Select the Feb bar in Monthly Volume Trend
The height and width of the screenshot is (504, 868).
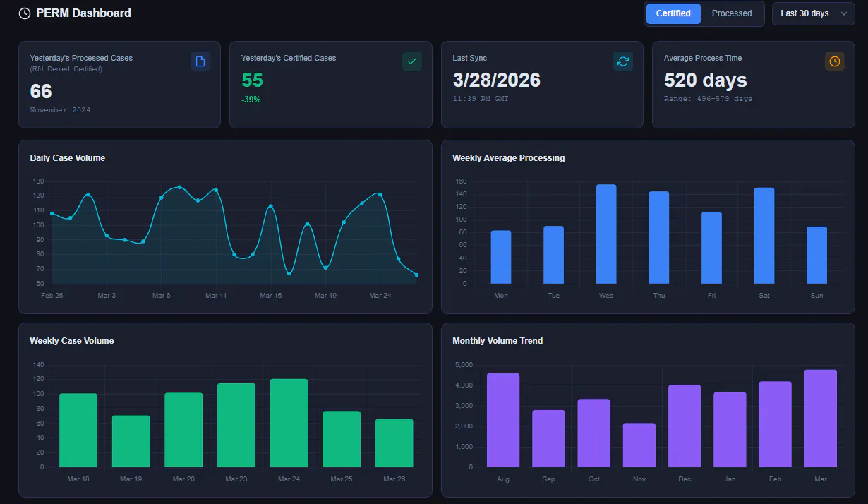[775, 424]
